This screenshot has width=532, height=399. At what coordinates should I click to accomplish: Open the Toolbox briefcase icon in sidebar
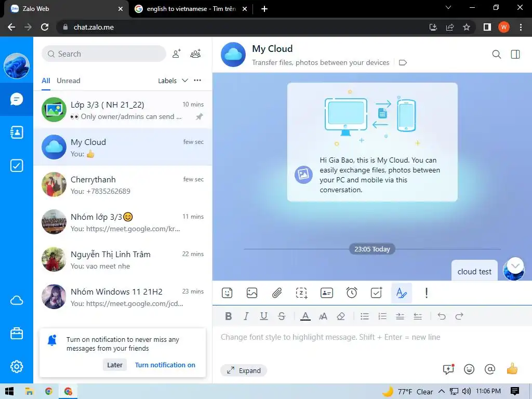pyautogui.click(x=17, y=334)
